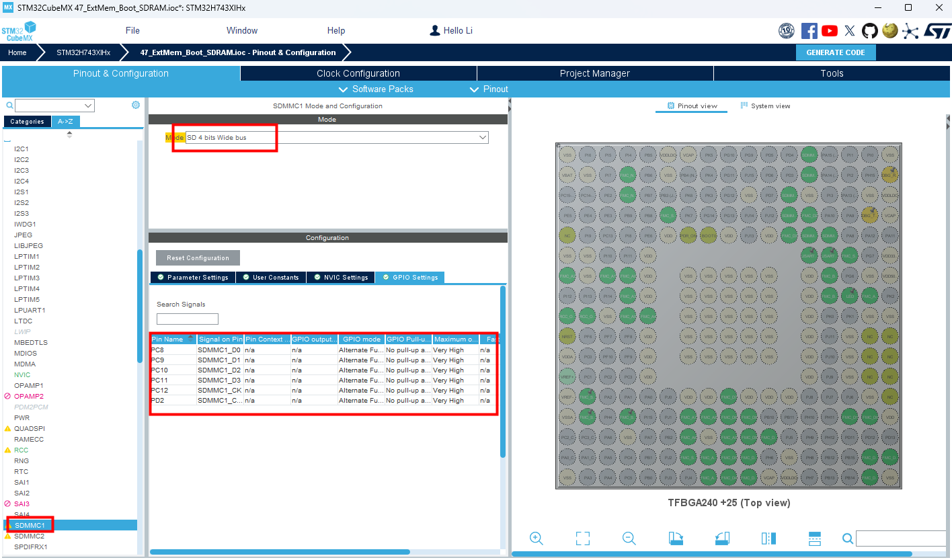Open the NVIC Settings tab
The height and width of the screenshot is (560, 952).
pos(340,277)
